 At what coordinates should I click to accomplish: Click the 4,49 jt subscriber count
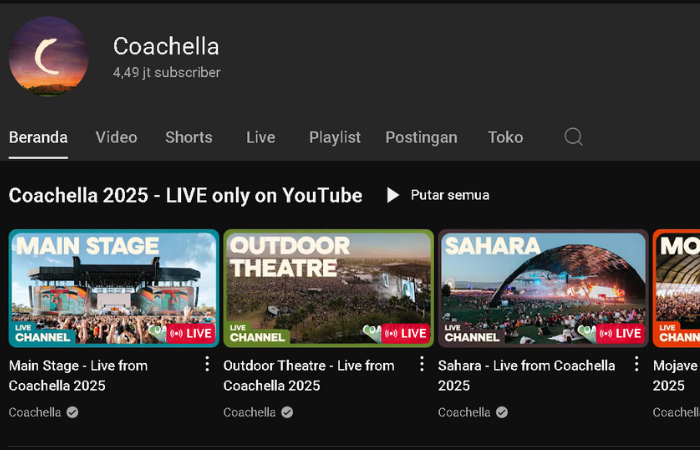pos(167,72)
